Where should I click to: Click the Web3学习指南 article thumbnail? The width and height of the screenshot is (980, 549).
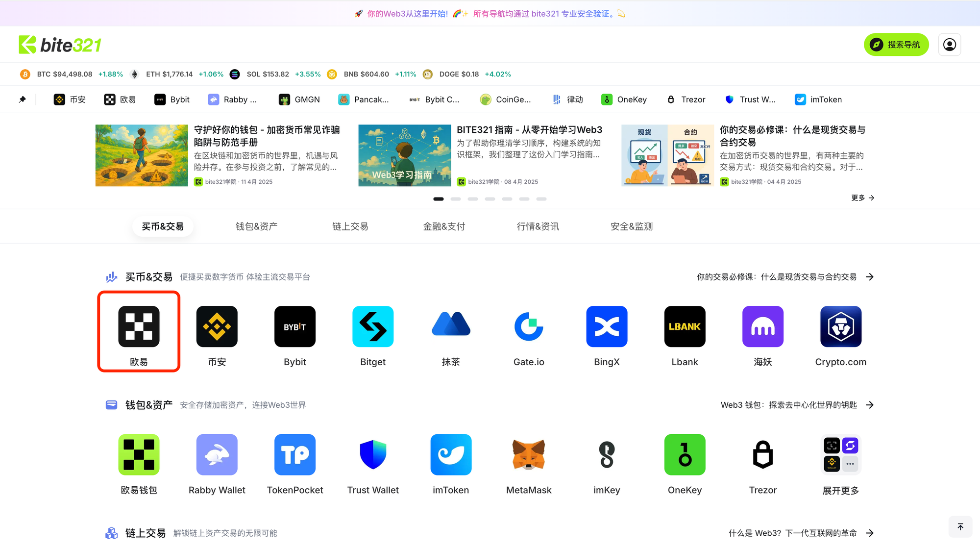click(x=404, y=155)
